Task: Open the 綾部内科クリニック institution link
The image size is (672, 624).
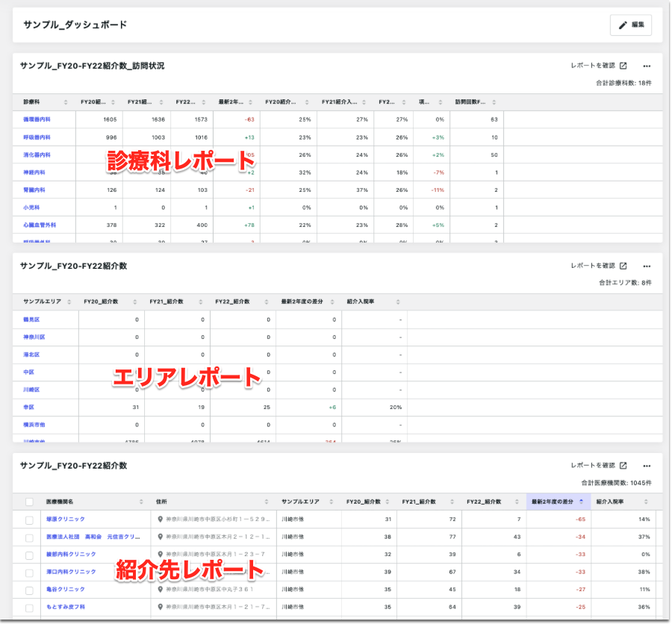Action: [71, 554]
